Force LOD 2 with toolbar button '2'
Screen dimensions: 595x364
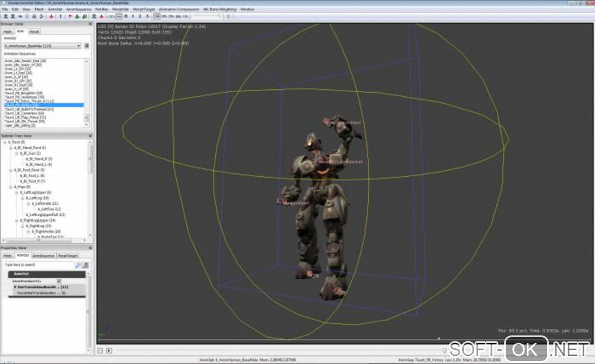[140, 16]
